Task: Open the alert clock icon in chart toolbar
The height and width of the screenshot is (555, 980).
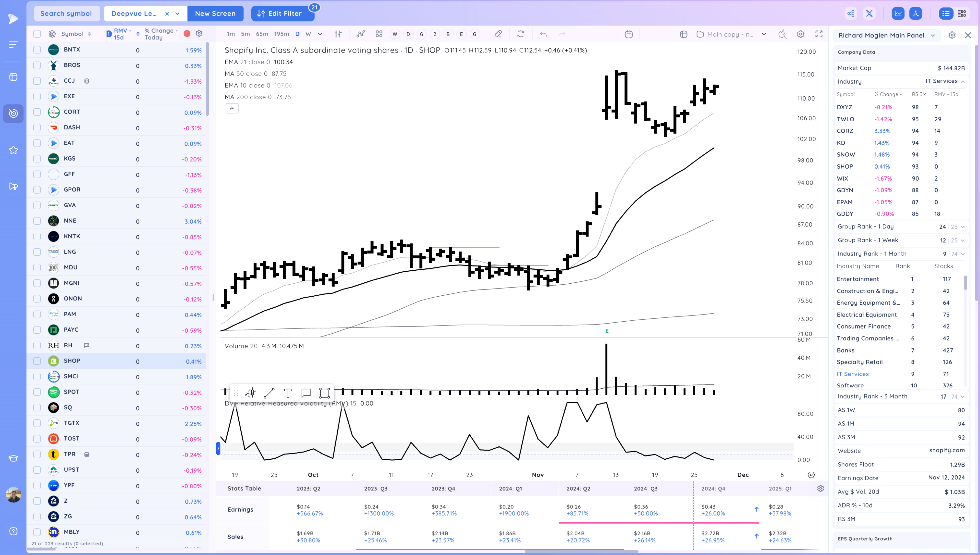Action: tap(782, 34)
